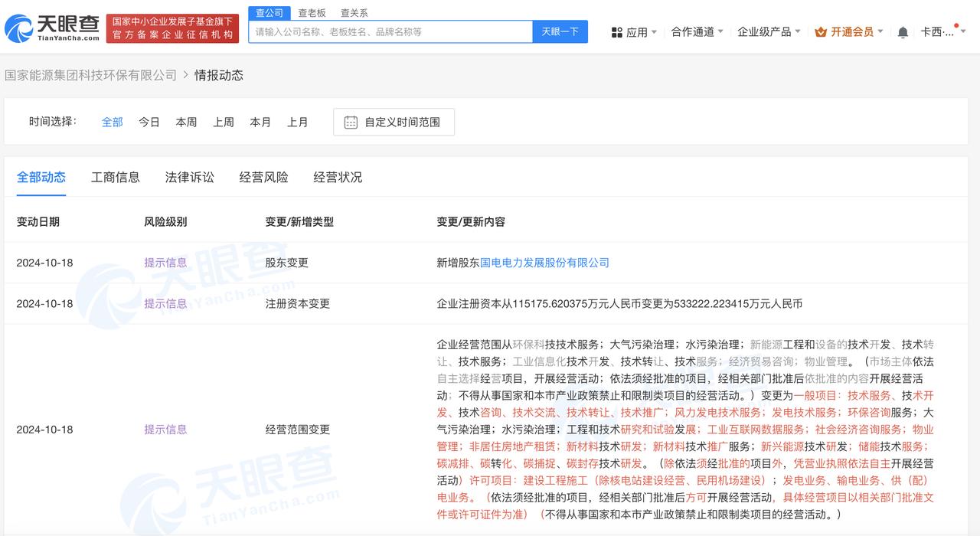The width and height of the screenshot is (980, 536).
Task: Click the 天眼一下 search button
Action: click(x=560, y=31)
